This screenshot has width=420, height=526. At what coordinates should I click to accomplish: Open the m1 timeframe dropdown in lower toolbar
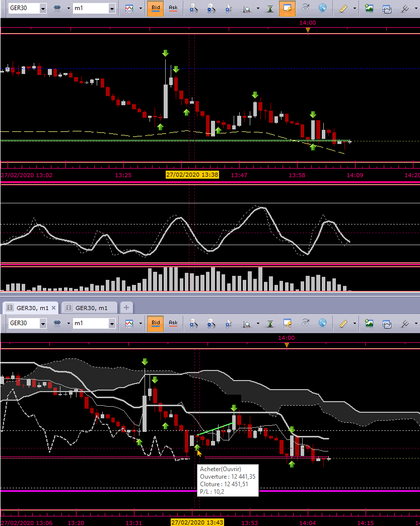(x=112, y=323)
